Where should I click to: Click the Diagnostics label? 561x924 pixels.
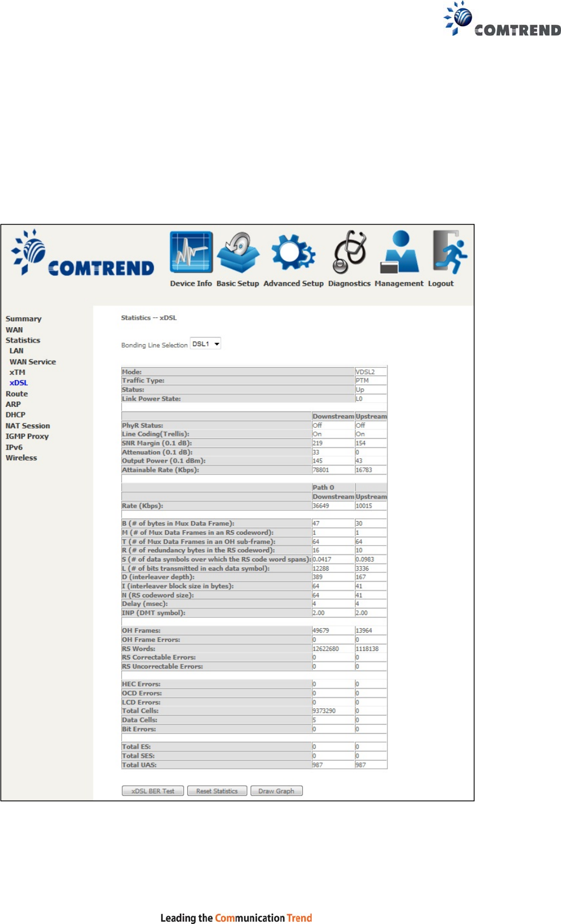coord(349,283)
